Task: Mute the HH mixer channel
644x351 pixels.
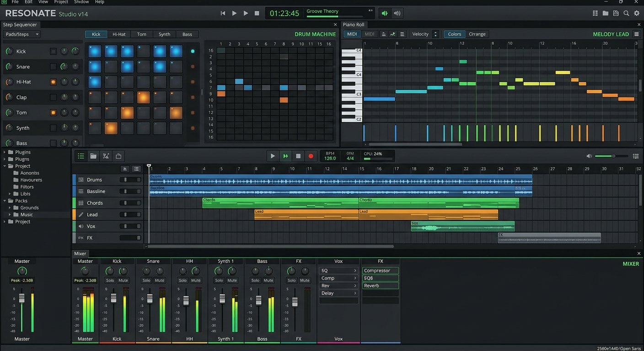Action: (196, 281)
